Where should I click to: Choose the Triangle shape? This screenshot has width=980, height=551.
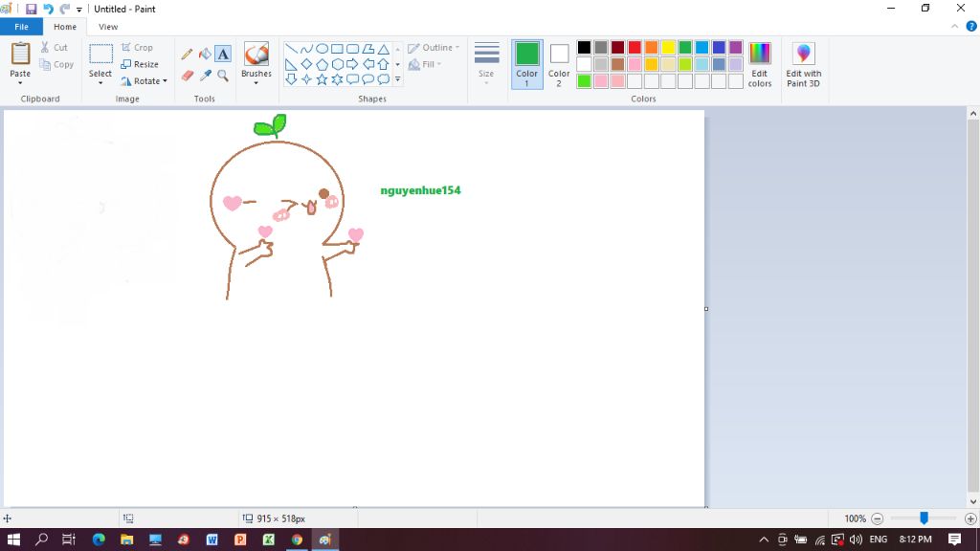[x=383, y=49]
